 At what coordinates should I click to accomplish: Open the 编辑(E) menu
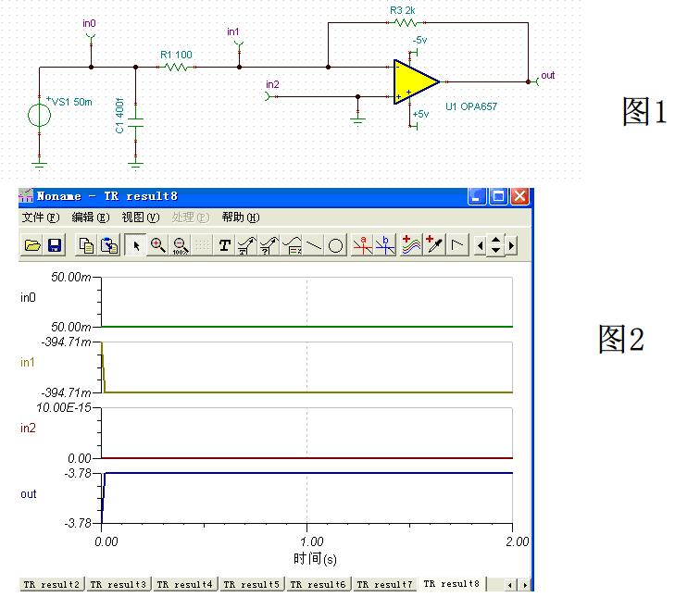[x=91, y=218]
